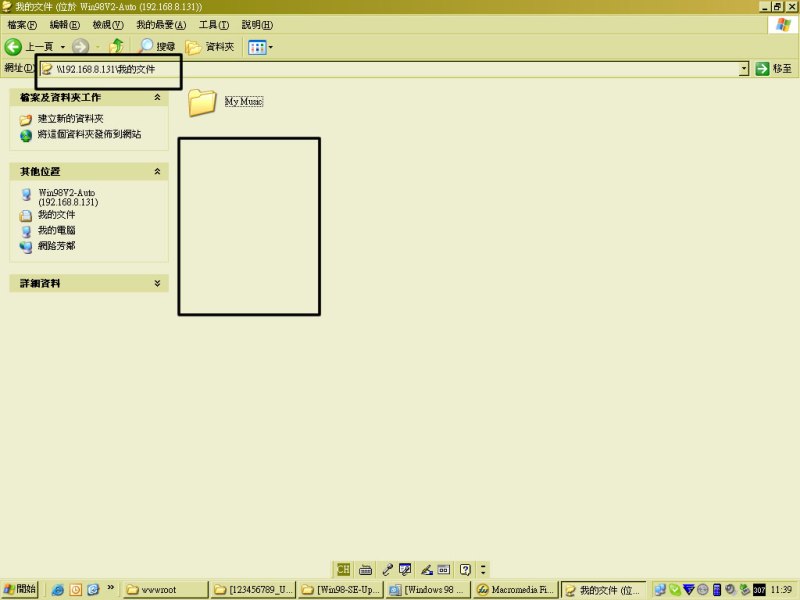Click the CH language indicator
The height and width of the screenshot is (600, 800).
pos(343,569)
